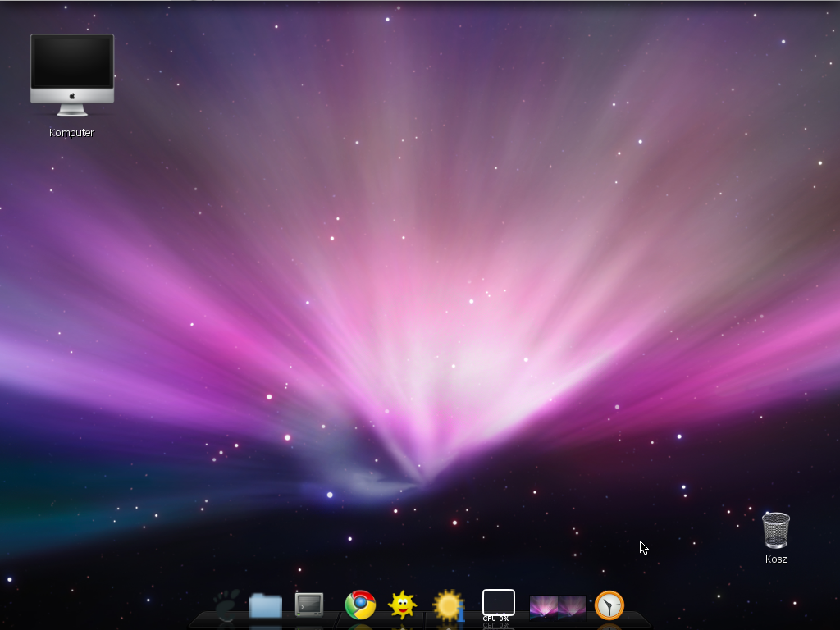This screenshot has width=840, height=630.
Task: Open the GNOME foot menu in dock
Action: 226,605
